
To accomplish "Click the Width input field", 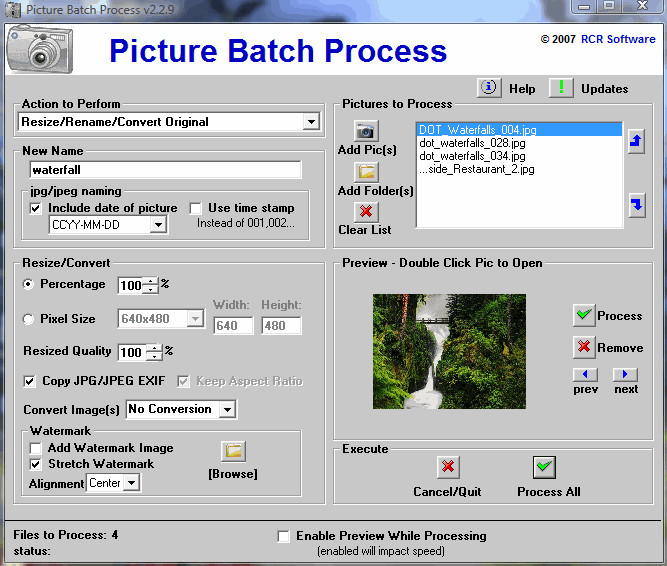I will pos(233,326).
